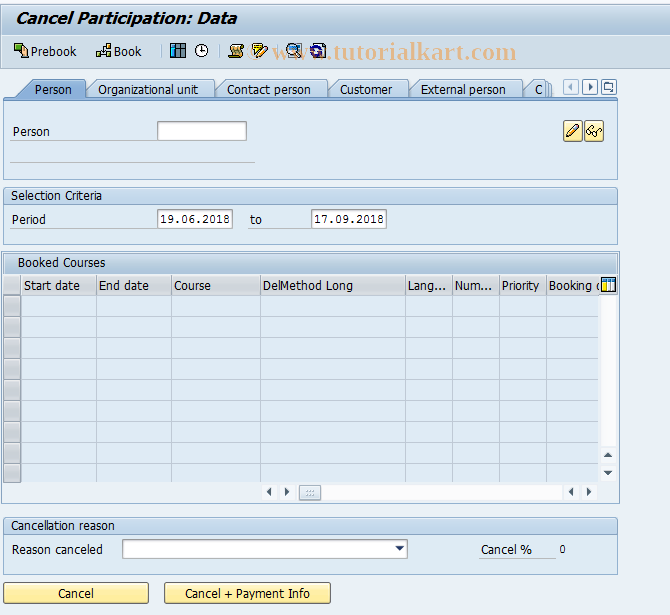Click the glasses display icon beside Person

[x=594, y=131]
